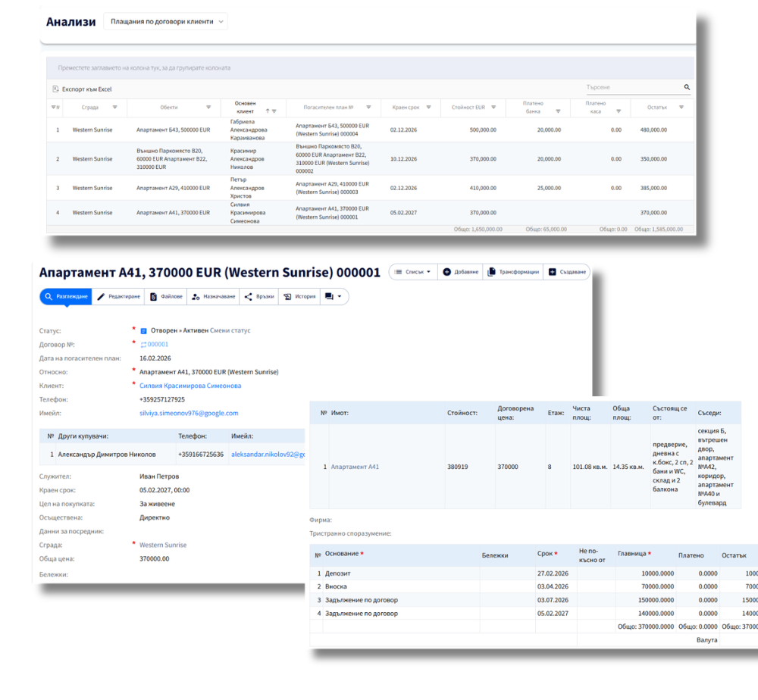Open client Силвия Красимирова Симеонова link
This screenshot has height=700, width=758.
(x=190, y=386)
